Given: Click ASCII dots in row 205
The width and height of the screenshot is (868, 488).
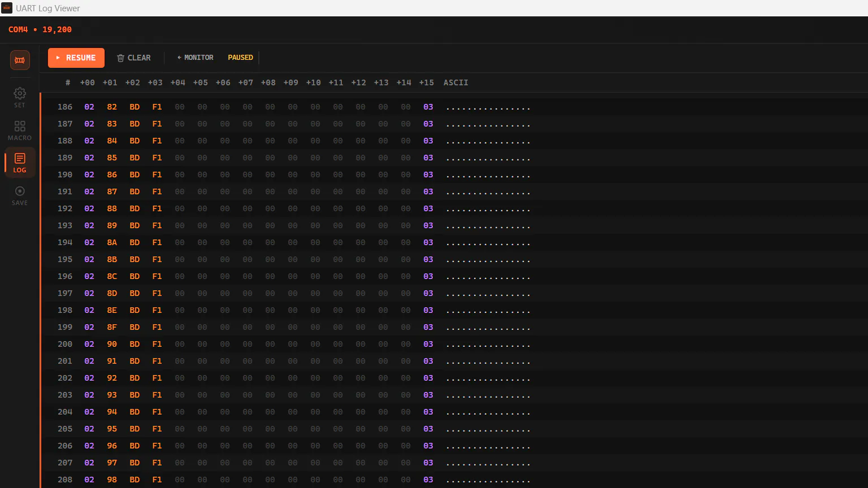Looking at the screenshot, I should click(x=488, y=429).
